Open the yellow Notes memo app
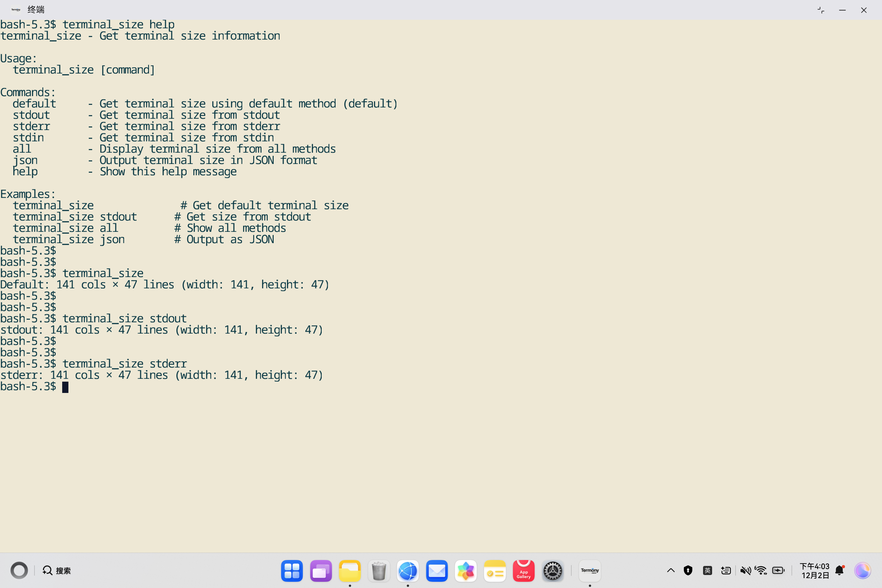Screen dimensions: 882x588 tap(495, 571)
